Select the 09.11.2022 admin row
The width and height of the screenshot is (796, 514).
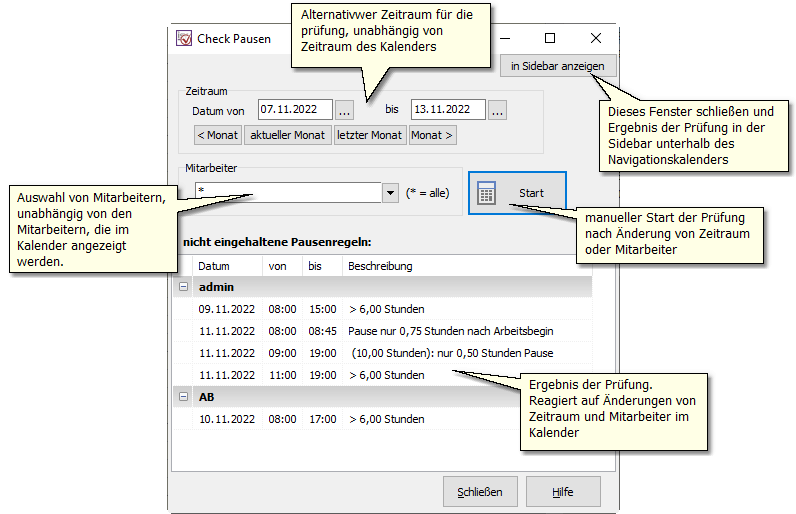pyautogui.click(x=380, y=309)
